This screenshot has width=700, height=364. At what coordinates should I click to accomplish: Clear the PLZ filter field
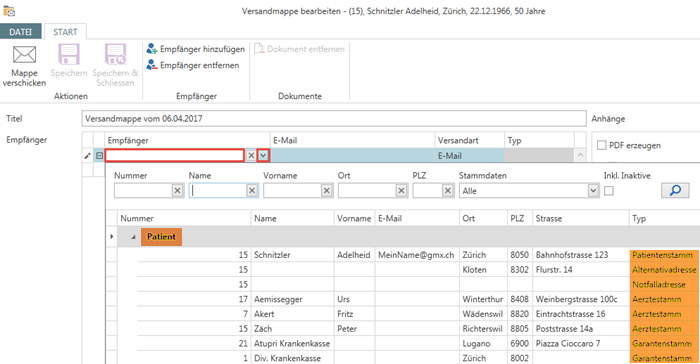(448, 191)
